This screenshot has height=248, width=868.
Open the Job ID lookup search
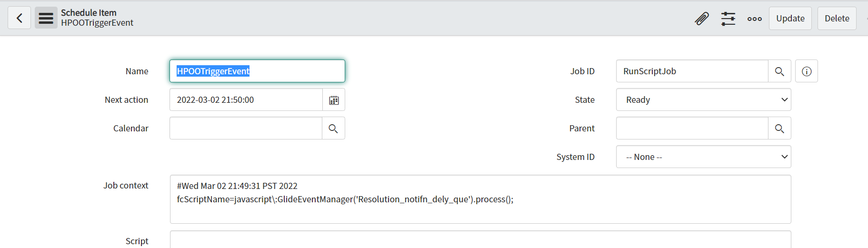[x=779, y=71]
